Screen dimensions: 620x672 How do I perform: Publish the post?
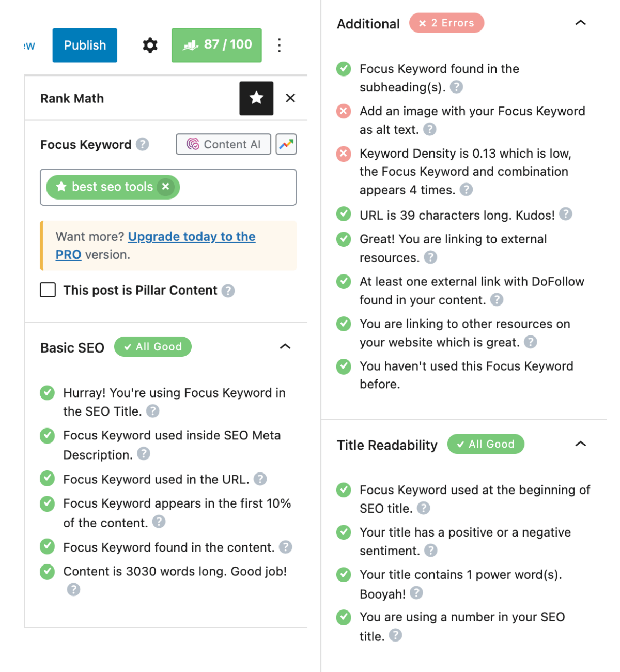tap(84, 45)
